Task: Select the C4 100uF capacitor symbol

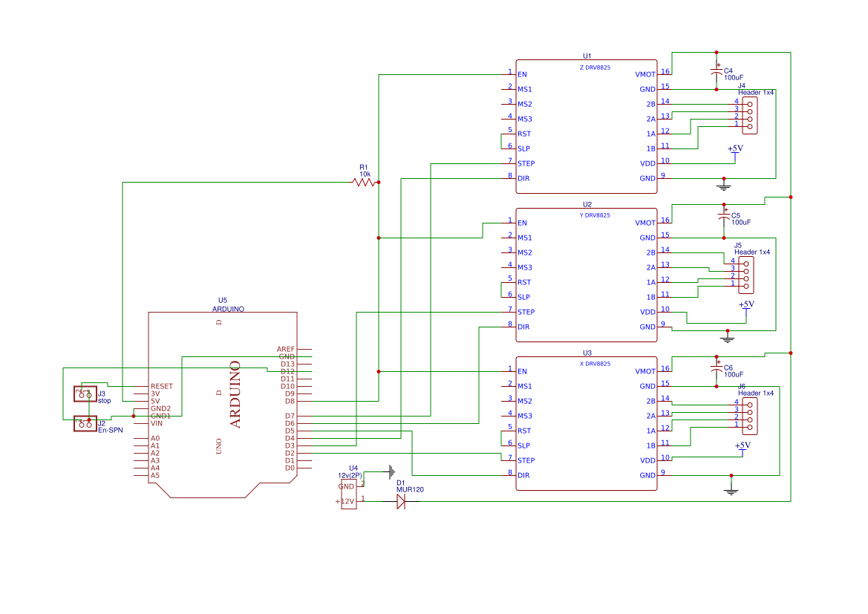Action: point(717,73)
